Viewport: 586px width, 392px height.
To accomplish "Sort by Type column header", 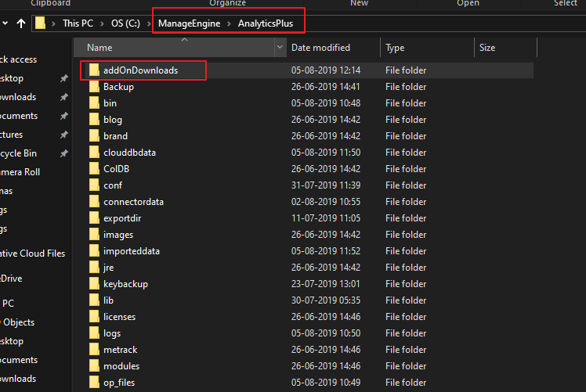I will (428, 48).
